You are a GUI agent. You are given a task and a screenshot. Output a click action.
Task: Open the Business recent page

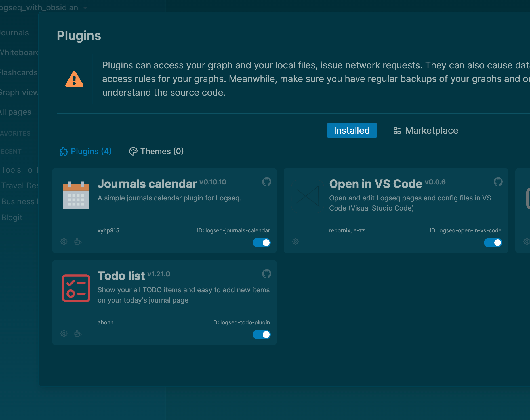[x=20, y=201]
